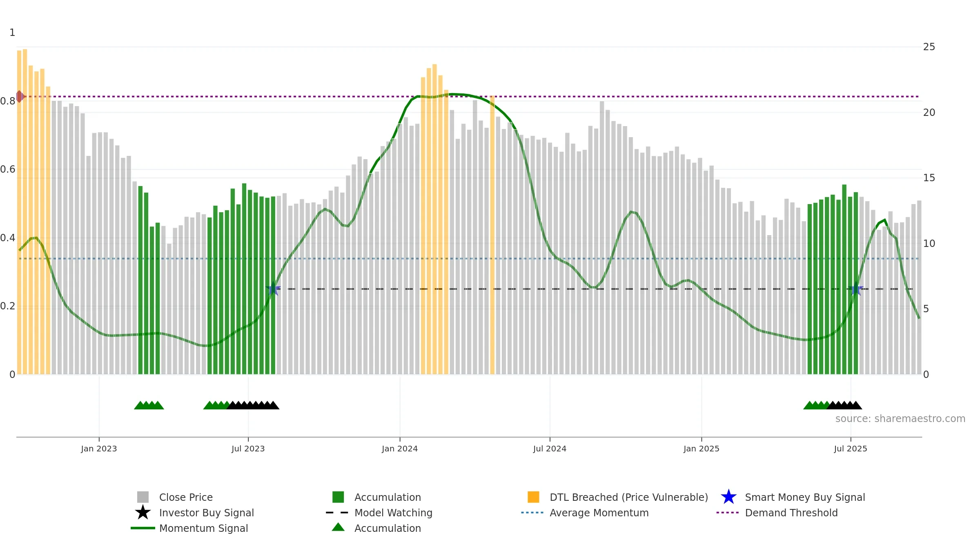Click the sharemaestro.com source text
This screenshot has width=980, height=551.
coord(900,419)
